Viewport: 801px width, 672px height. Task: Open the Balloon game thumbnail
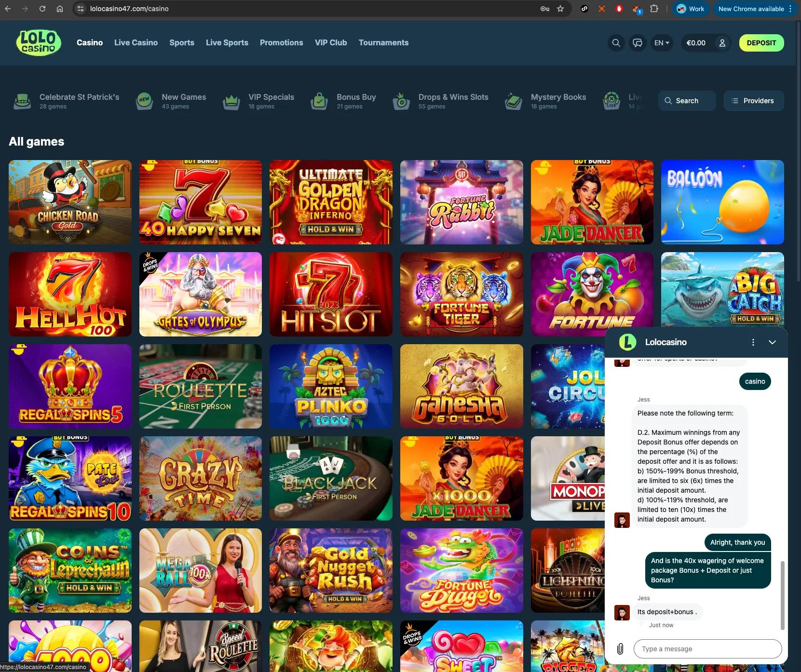pos(722,202)
